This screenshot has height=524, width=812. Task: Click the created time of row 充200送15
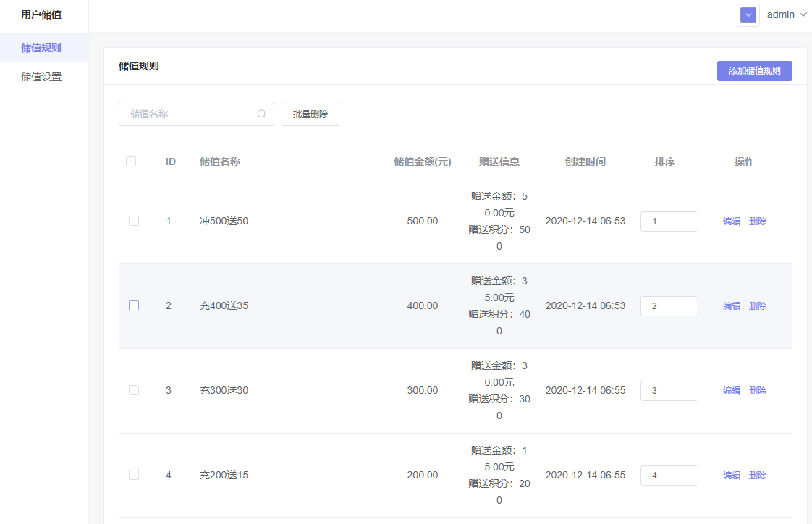tap(585, 475)
